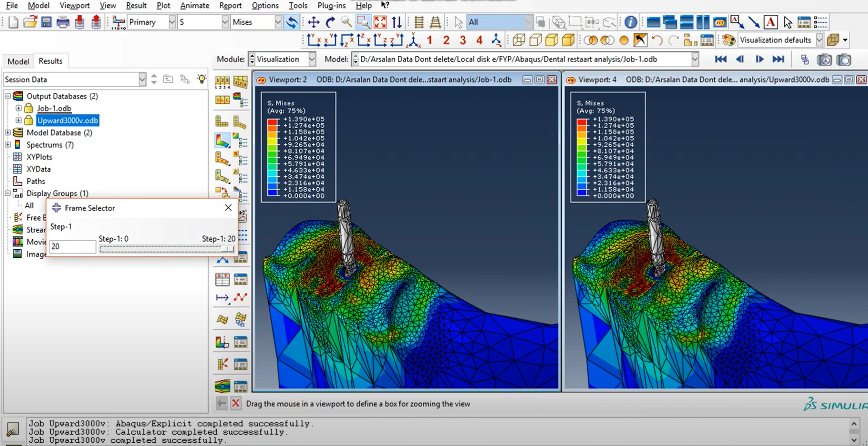This screenshot has height=446, width=868.
Task: Click the color code palette icon
Action: click(729, 40)
